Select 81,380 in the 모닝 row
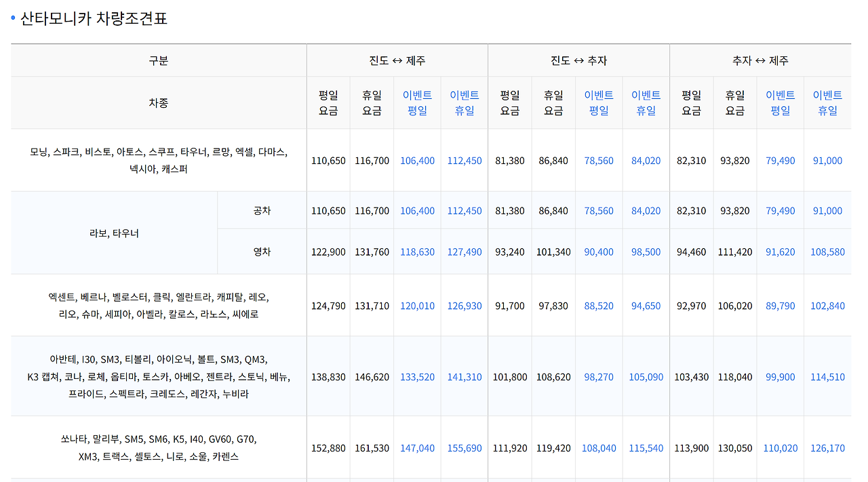Viewport: 868px width, 482px height. [510, 161]
